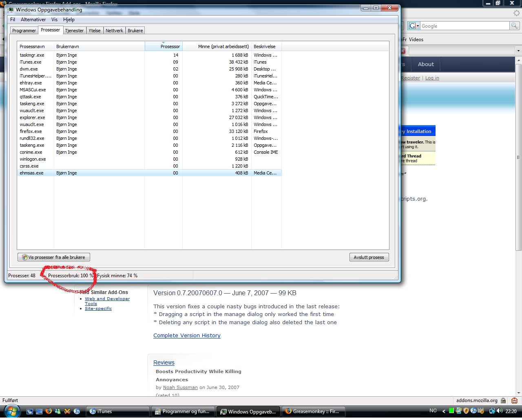522x420 pixels.
Task: Show hidden tray icons arrow
Action: pyautogui.click(x=444, y=411)
